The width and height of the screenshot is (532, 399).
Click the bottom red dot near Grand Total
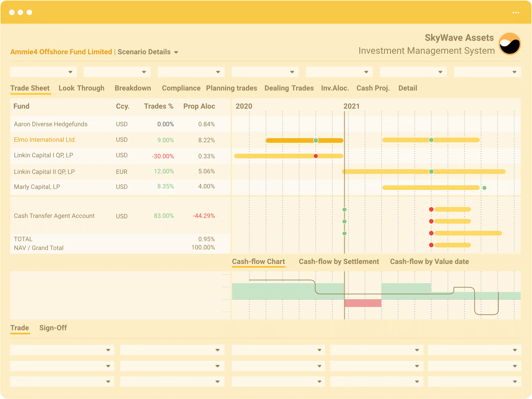[431, 245]
